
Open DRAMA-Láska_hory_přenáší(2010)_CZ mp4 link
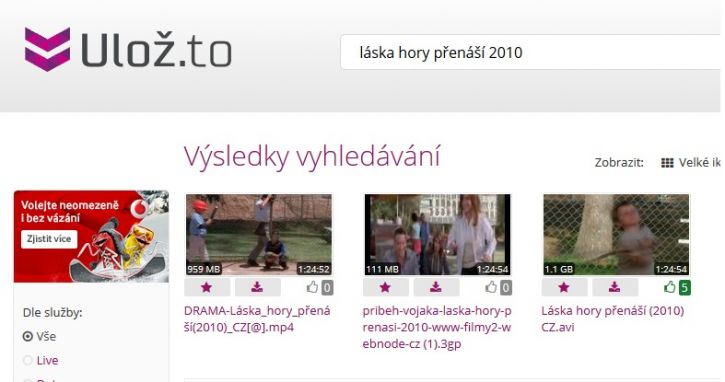pos(257,319)
